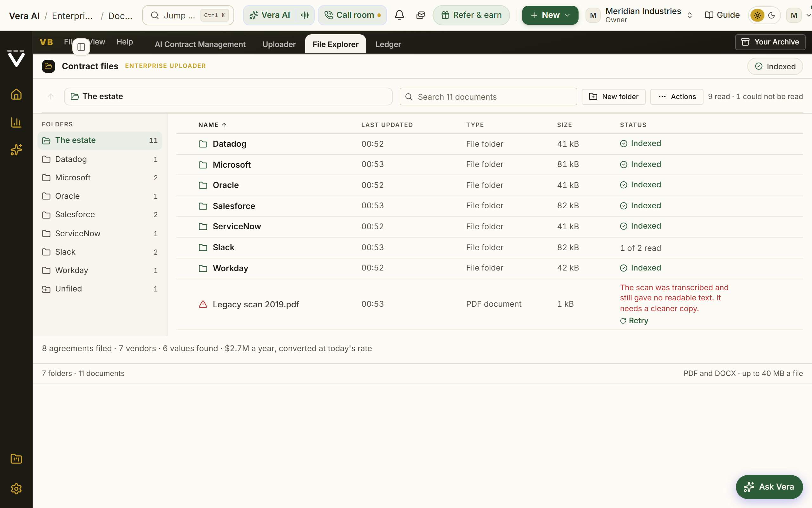Join the Call room

[x=352, y=15]
